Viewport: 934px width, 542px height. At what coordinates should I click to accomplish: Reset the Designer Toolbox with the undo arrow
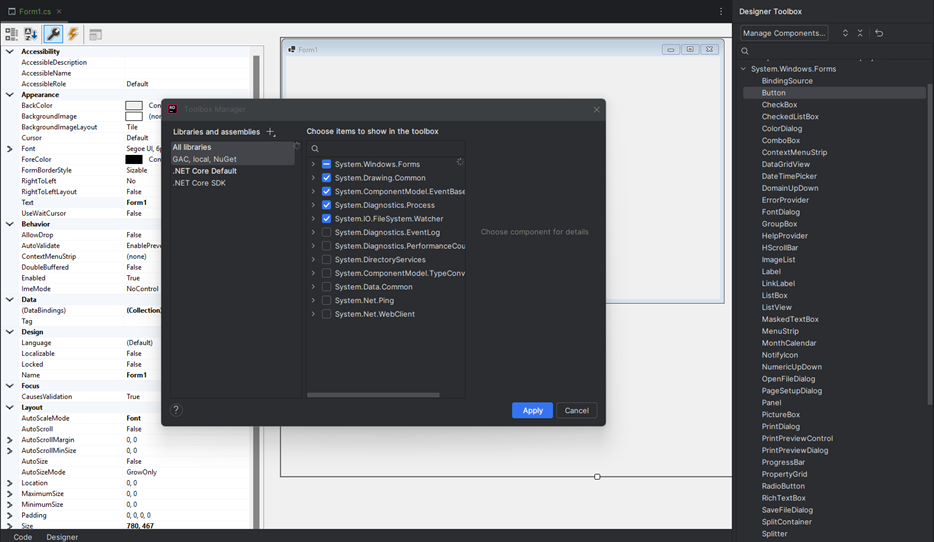pos(879,33)
